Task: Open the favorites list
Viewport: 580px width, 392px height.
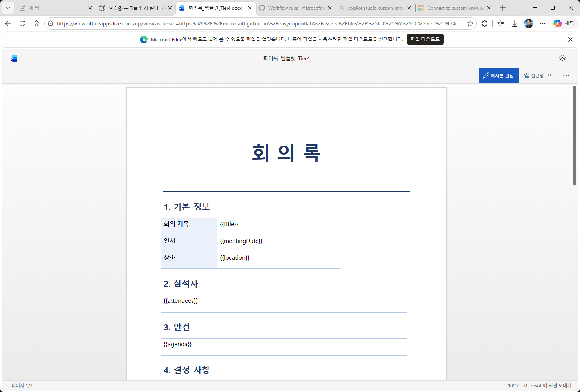Action: pyautogui.click(x=500, y=23)
